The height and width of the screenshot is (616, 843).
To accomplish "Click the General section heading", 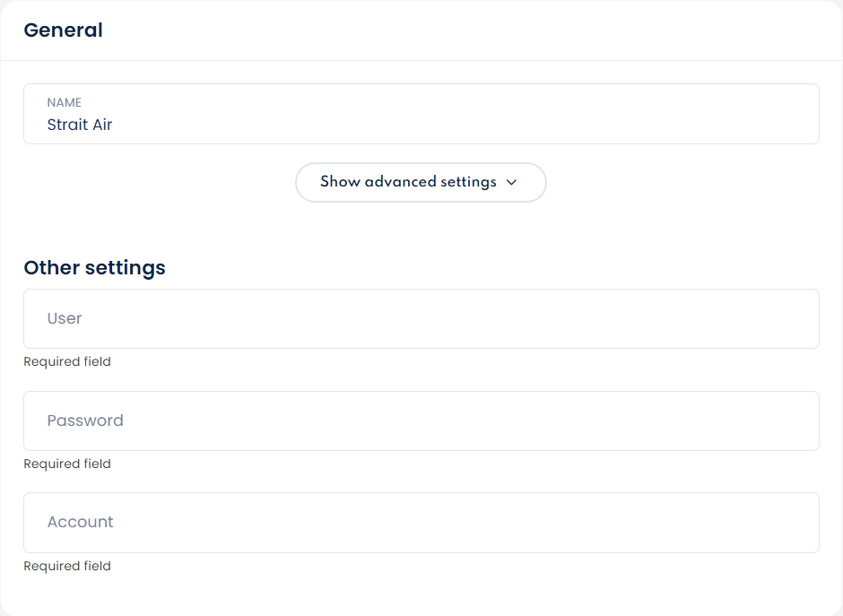I will (63, 30).
